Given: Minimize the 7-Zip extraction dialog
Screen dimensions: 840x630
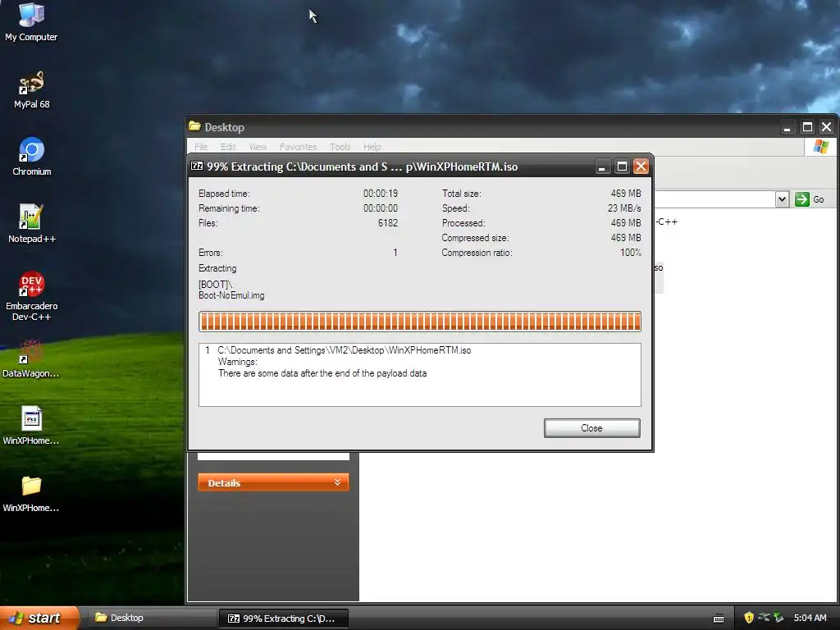Looking at the screenshot, I should (x=602, y=167).
